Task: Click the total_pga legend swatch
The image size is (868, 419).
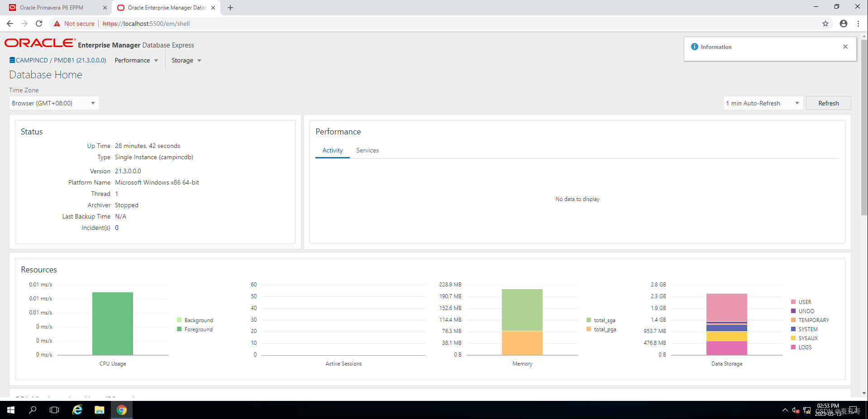Action: tap(589, 329)
